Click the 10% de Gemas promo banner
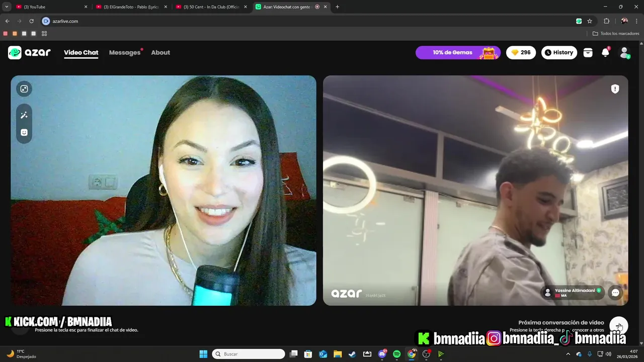Image resolution: width=644 pixels, height=362 pixels. point(458,52)
